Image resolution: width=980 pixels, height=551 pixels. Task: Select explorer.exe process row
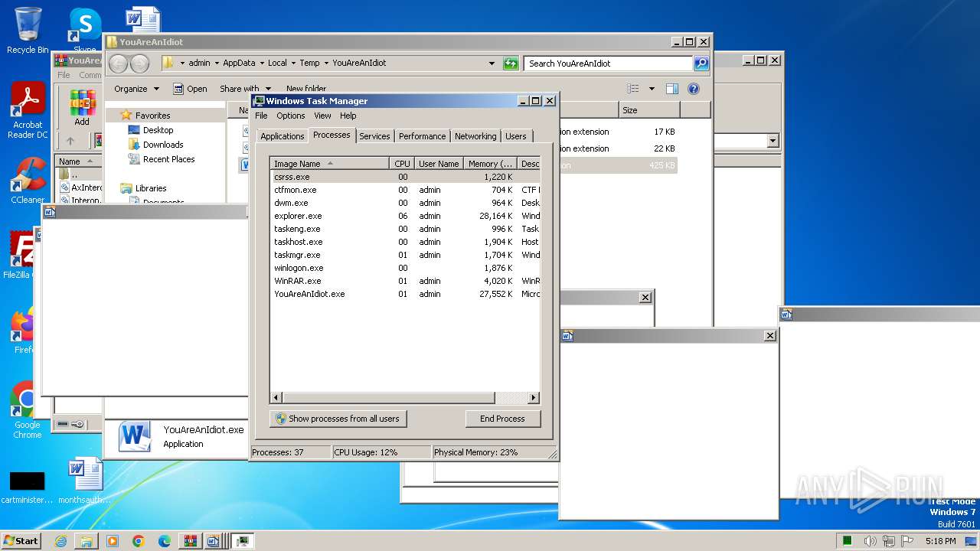tap(406, 216)
